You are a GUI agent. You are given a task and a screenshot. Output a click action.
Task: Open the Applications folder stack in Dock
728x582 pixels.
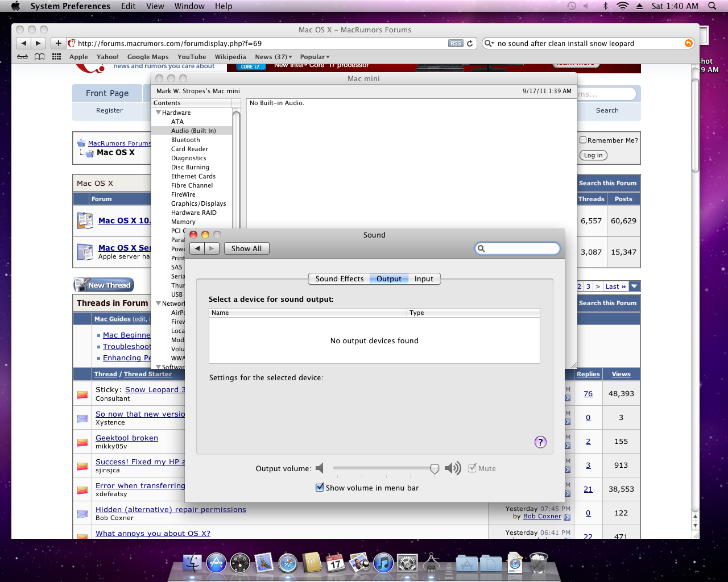point(467,564)
